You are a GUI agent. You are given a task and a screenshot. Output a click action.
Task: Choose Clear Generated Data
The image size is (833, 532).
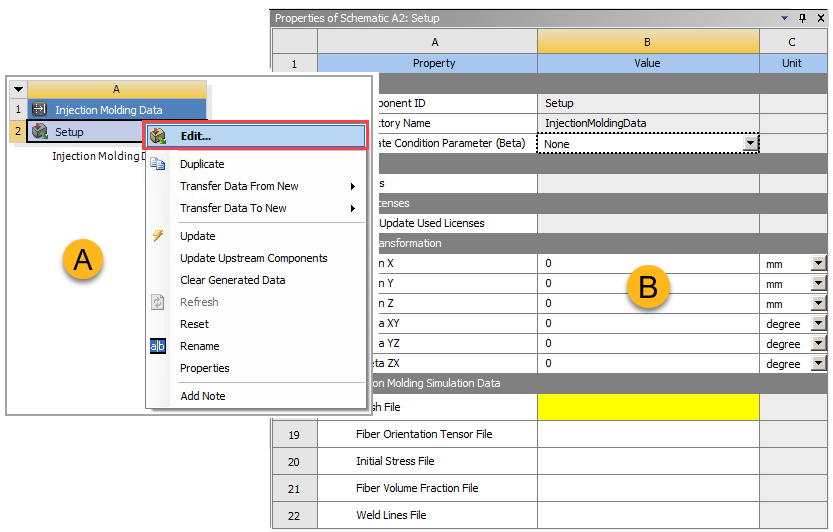point(256,280)
